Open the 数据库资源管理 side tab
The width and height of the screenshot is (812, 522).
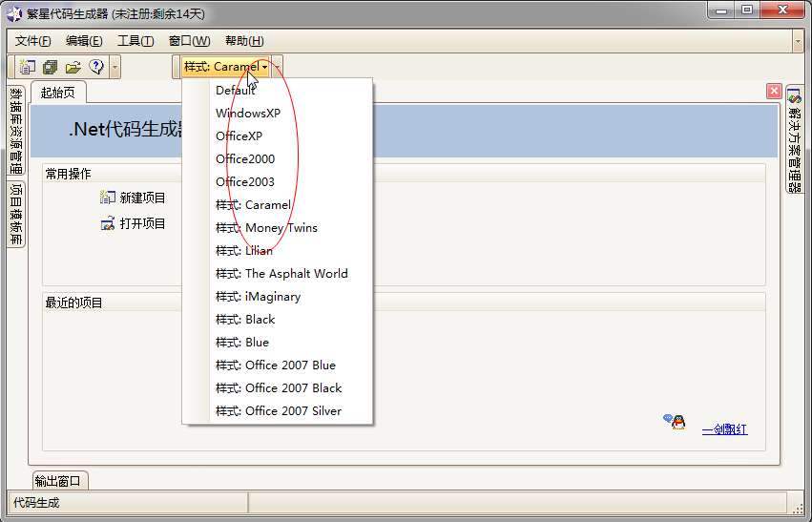16,132
